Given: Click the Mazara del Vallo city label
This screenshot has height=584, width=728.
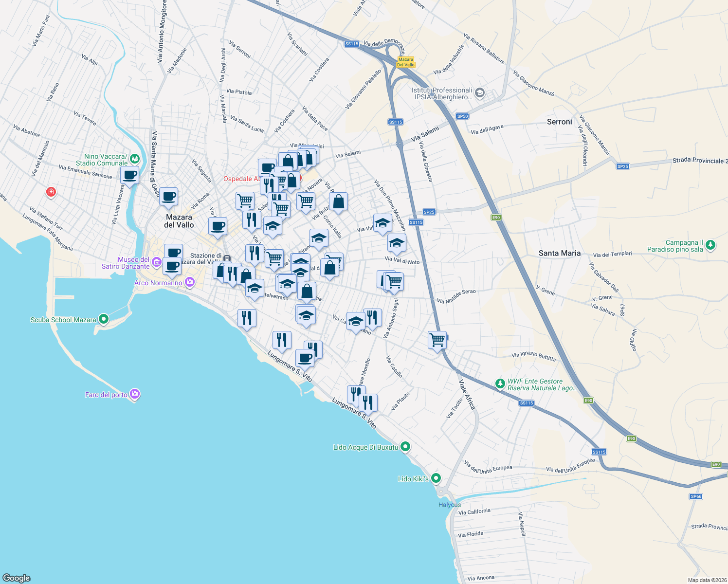Looking at the screenshot, I should tap(179, 221).
